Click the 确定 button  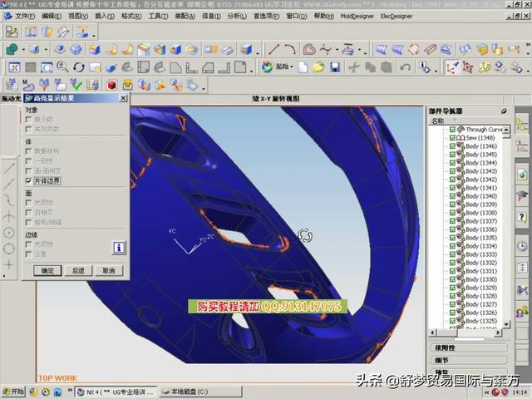[47, 270]
